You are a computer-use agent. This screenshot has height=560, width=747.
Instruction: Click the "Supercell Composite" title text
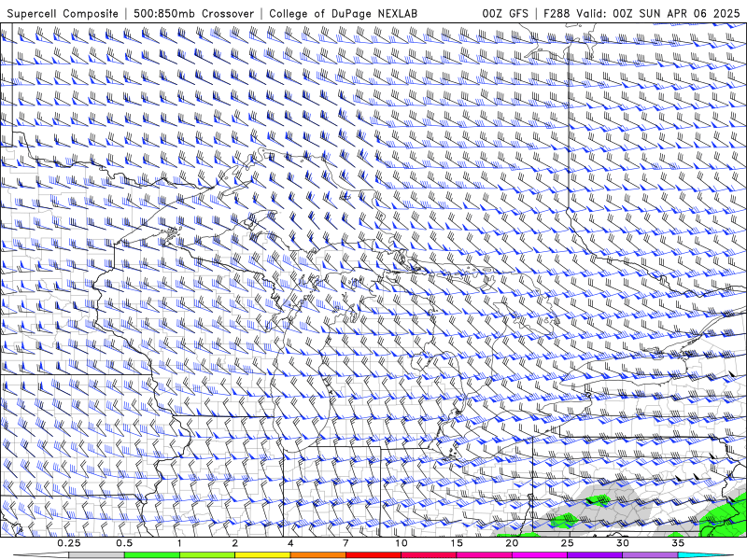tap(63, 14)
